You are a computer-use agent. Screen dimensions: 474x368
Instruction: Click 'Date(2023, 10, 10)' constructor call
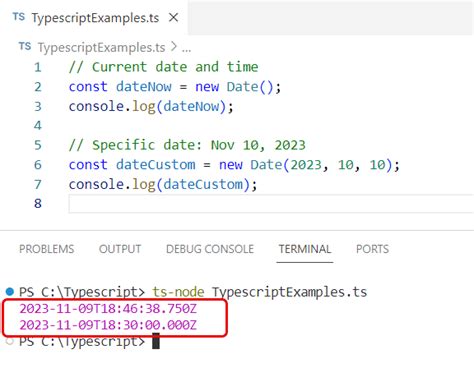pos(322,165)
